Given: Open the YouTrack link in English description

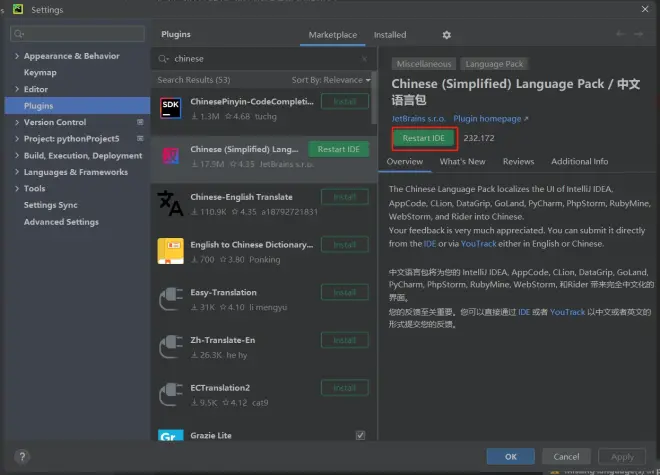Looking at the screenshot, I should [479, 244].
